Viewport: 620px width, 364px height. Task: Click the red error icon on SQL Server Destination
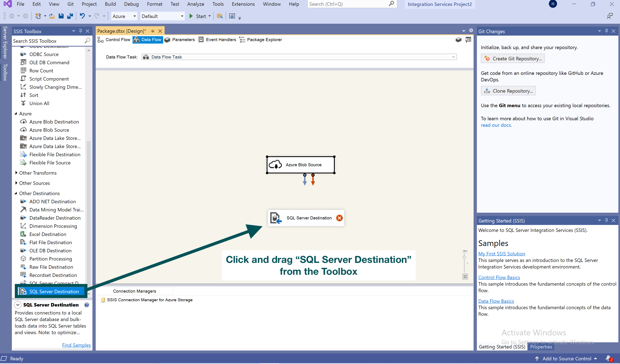coord(339,218)
